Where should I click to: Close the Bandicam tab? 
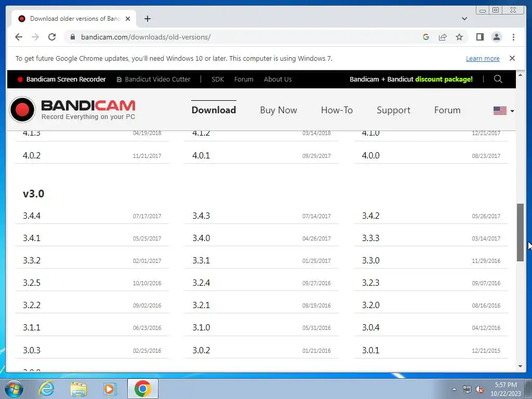pyautogui.click(x=128, y=19)
